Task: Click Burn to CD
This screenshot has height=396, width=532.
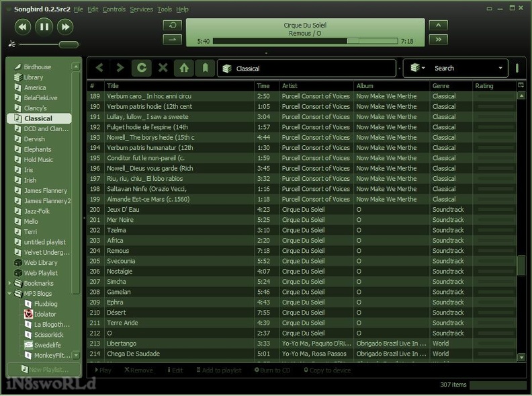Action: click(273, 370)
